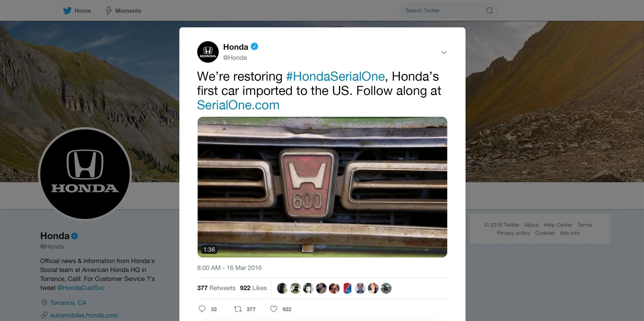Click the reply speech bubble icon
This screenshot has width=644, height=321.
click(202, 309)
